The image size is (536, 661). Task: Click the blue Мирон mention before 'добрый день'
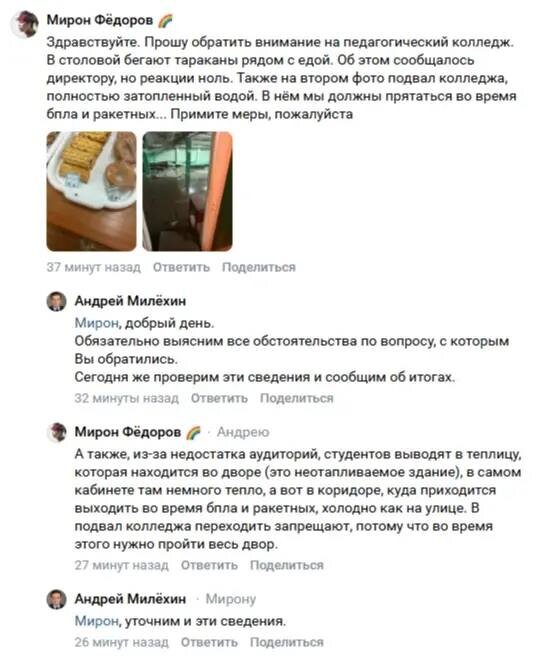(97, 323)
